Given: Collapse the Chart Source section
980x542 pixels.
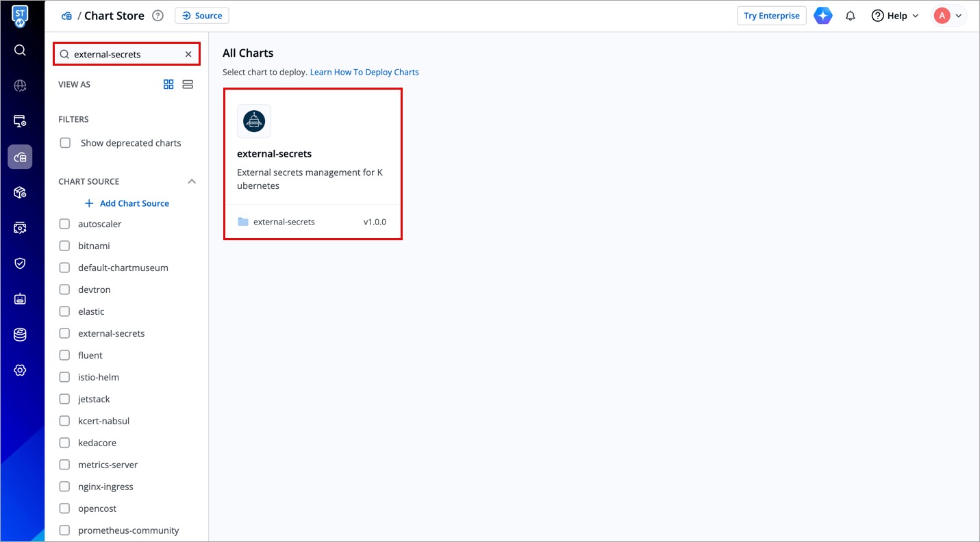Looking at the screenshot, I should [x=192, y=181].
